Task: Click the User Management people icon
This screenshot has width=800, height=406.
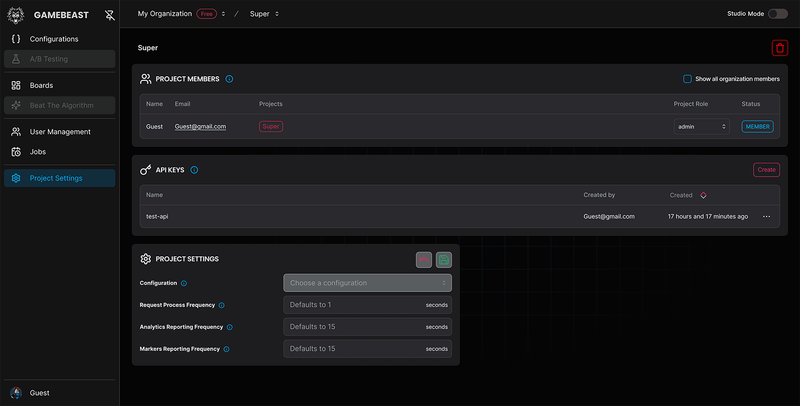Action: point(16,132)
